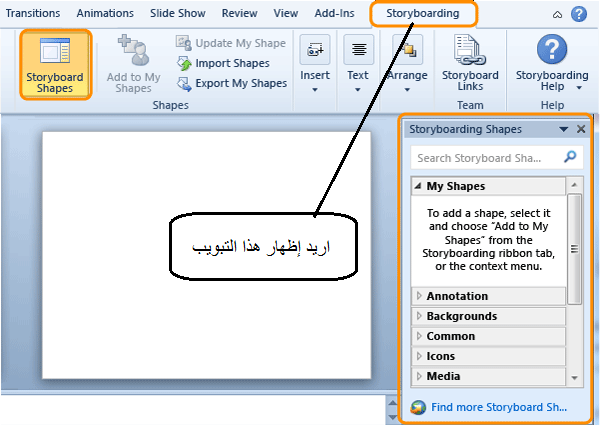Click shapes list scrollbar up arrow
The height and width of the screenshot is (425, 600).
[x=574, y=185]
